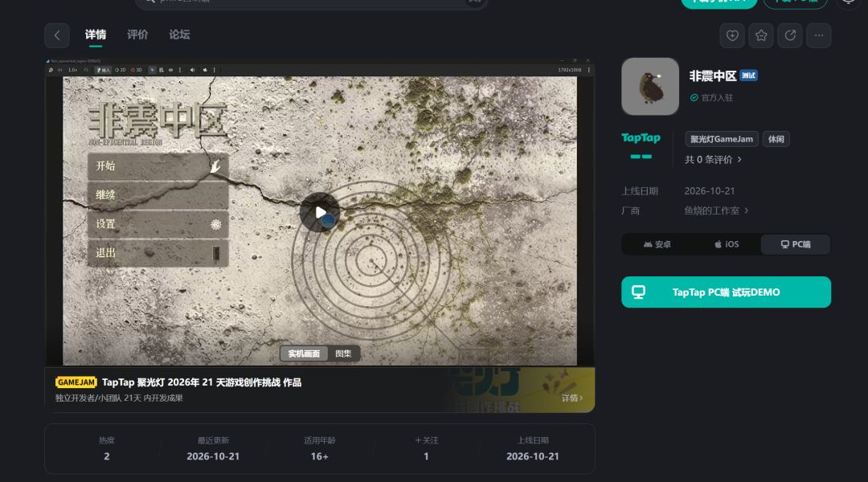The height and width of the screenshot is (482, 868).
Task: Open developer 鱼烧的工作室 page
Action: 716,210
